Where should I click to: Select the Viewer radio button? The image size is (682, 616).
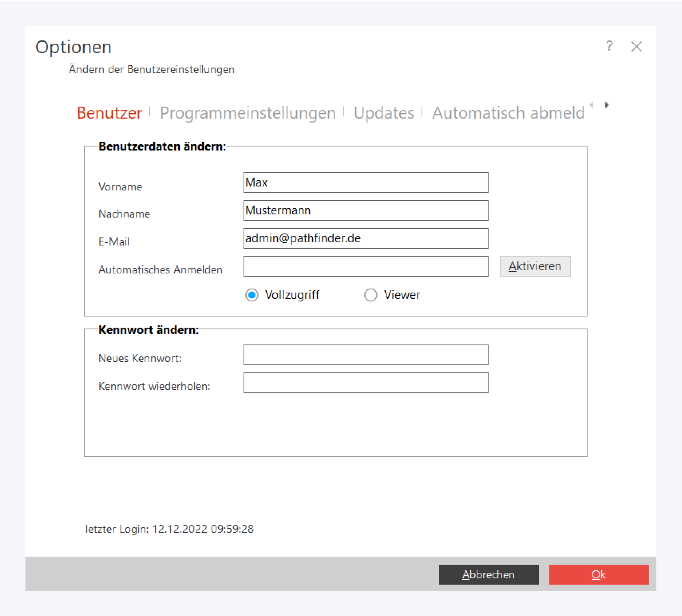[x=371, y=295]
